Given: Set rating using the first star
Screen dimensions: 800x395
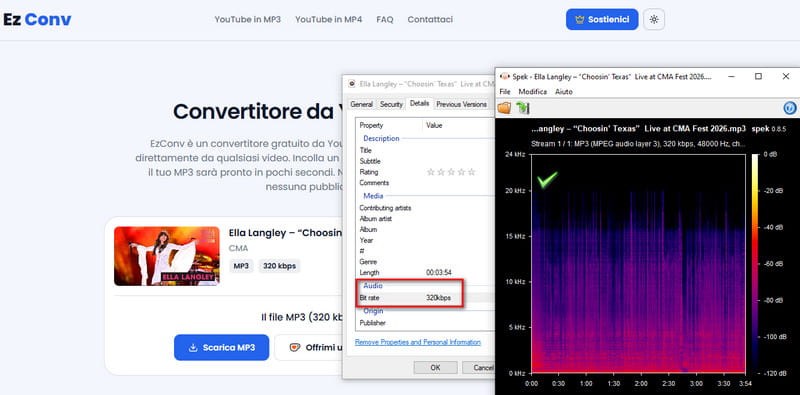Looking at the screenshot, I should coord(431,172).
